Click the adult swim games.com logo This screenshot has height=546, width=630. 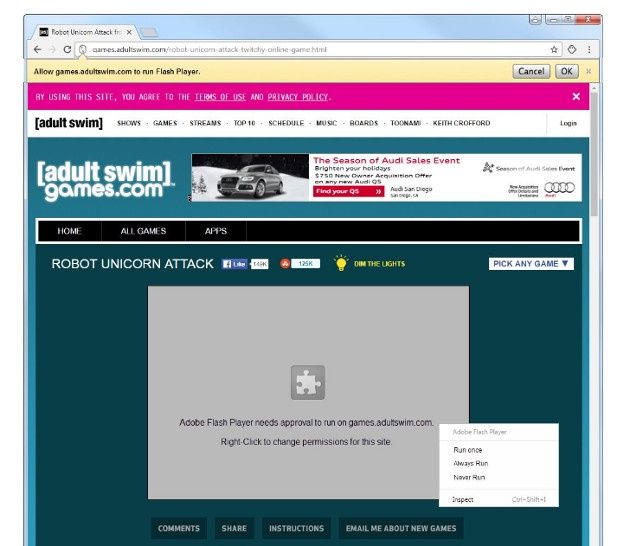105,180
